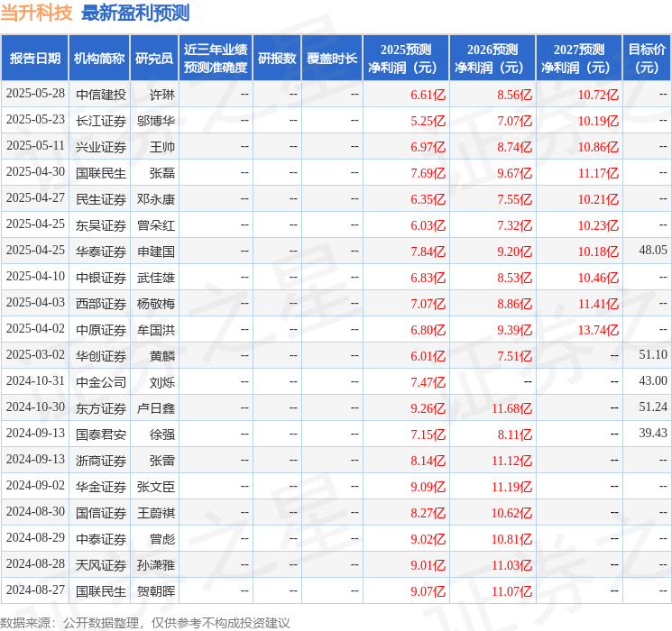Select institution 西部证券
672x631 pixels.
pyautogui.click(x=101, y=304)
